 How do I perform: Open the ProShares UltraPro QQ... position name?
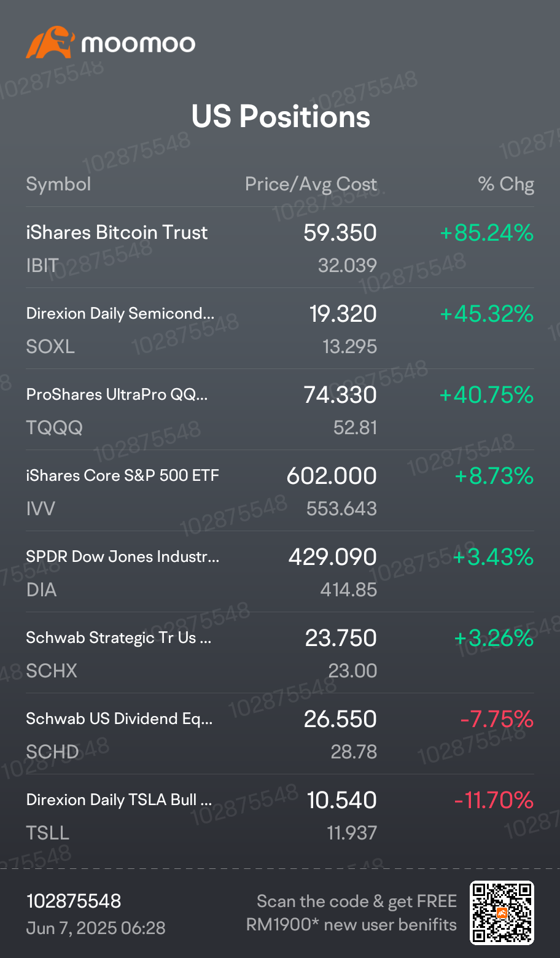117,395
